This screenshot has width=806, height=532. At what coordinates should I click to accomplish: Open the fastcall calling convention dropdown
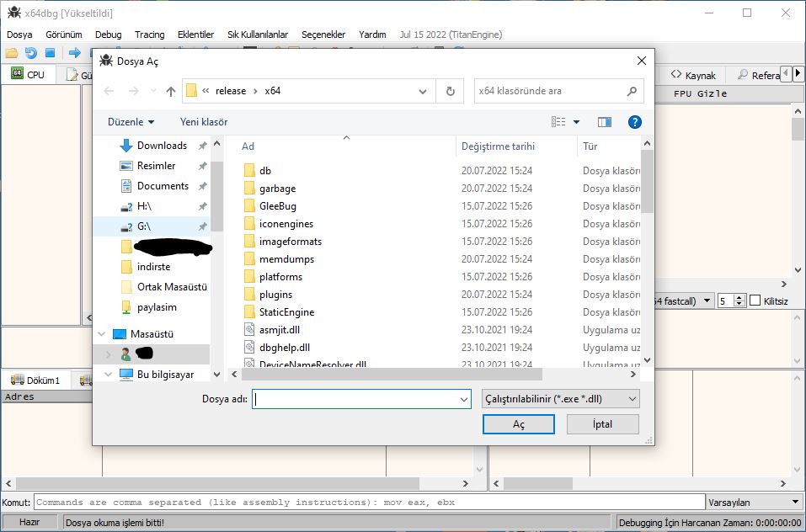pyautogui.click(x=707, y=301)
